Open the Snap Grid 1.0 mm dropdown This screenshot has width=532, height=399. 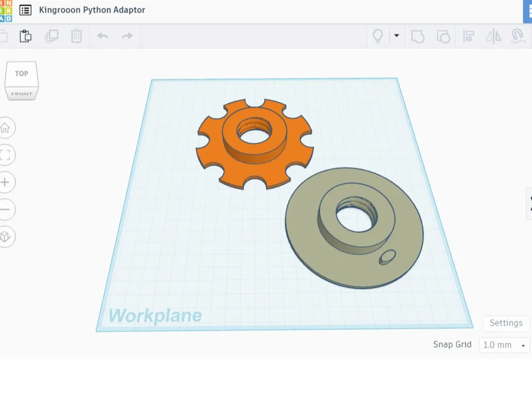(x=504, y=345)
